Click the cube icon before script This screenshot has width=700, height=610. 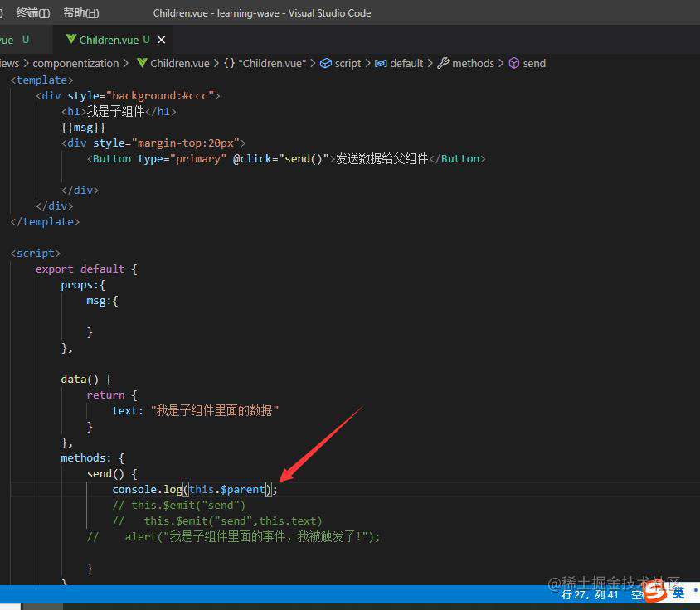click(326, 63)
